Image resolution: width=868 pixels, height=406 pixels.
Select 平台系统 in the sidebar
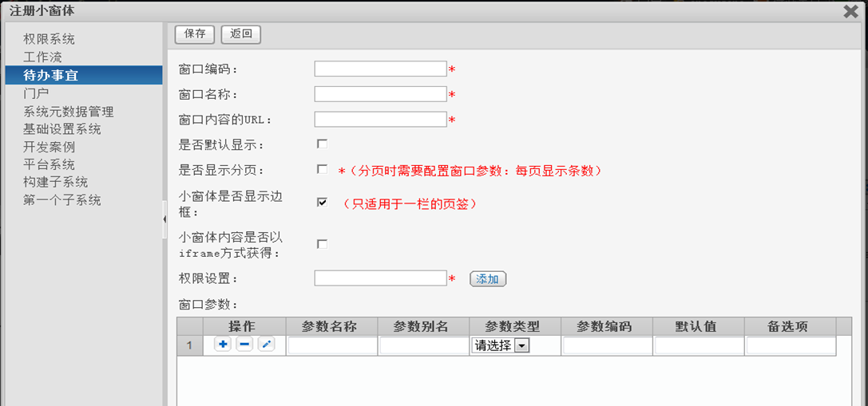49,165
